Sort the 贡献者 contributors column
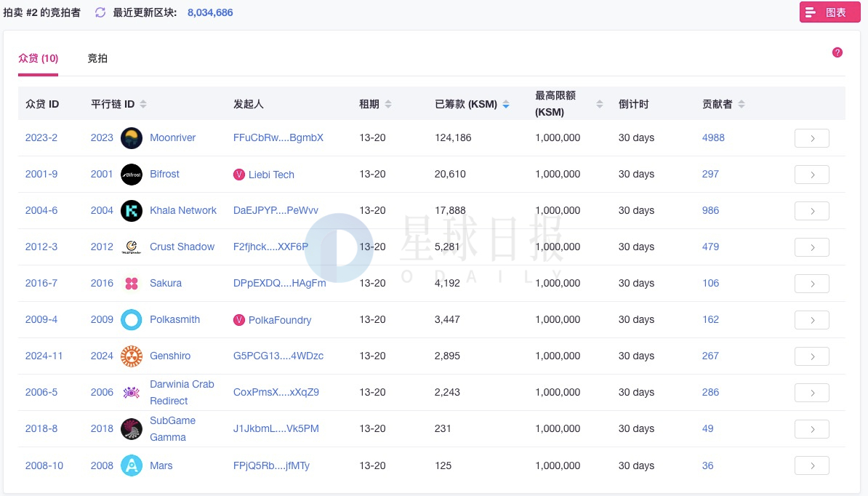The image size is (868, 496). 741,105
